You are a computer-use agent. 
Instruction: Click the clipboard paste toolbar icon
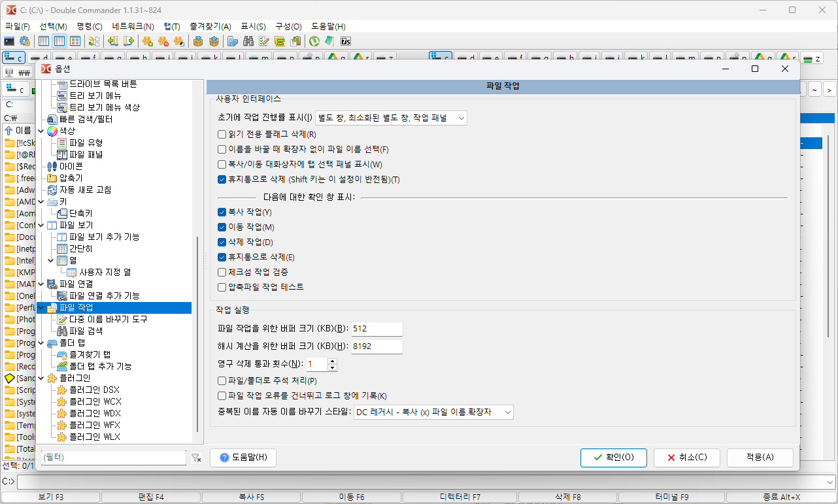click(295, 41)
